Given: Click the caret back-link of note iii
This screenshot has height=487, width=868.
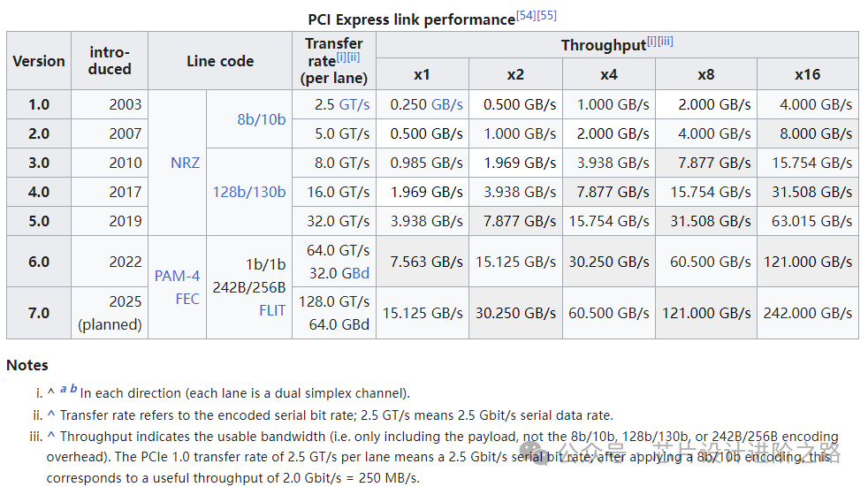Looking at the screenshot, I should (51, 436).
